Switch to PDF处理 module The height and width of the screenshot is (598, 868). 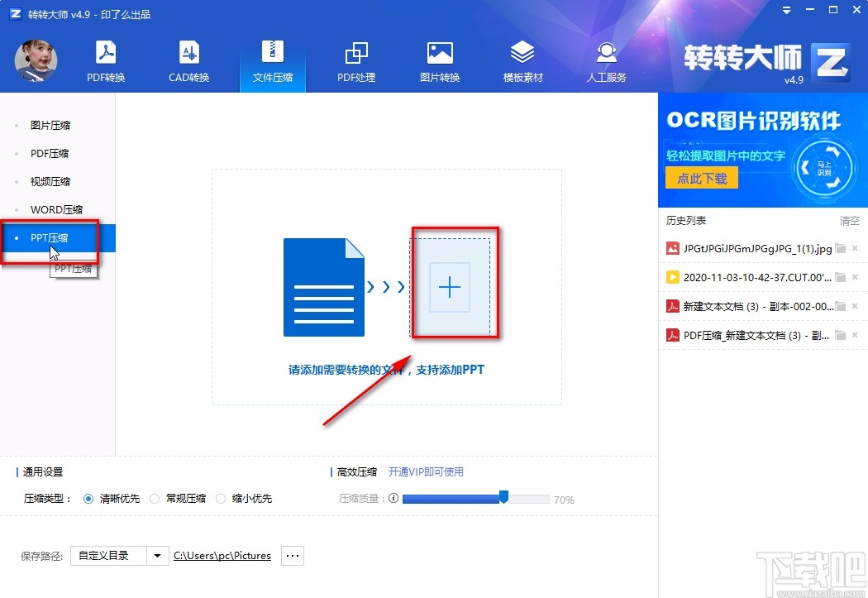(356, 60)
